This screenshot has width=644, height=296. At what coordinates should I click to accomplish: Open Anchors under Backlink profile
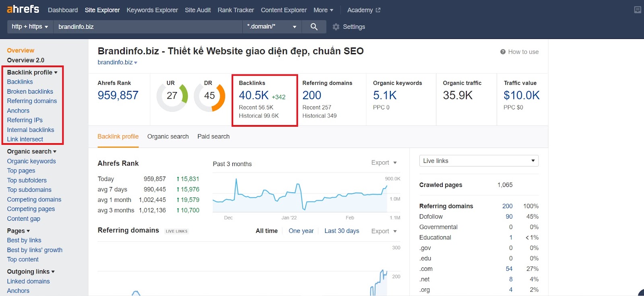pos(18,111)
